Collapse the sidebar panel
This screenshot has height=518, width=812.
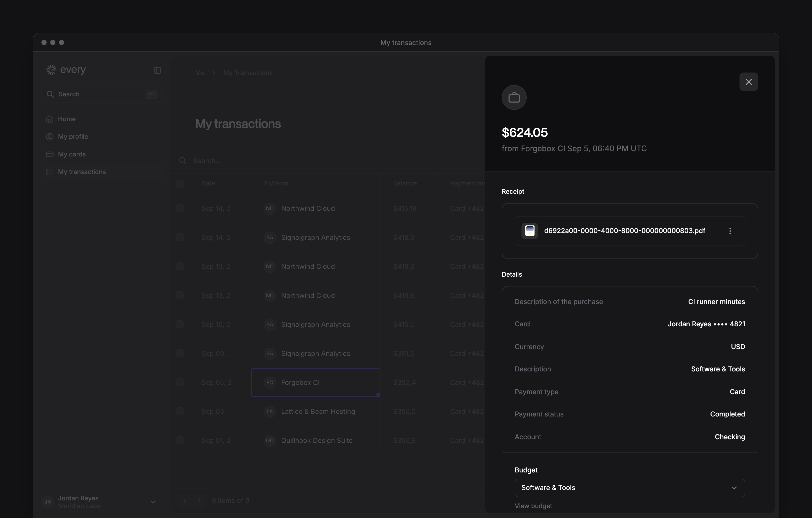(157, 70)
